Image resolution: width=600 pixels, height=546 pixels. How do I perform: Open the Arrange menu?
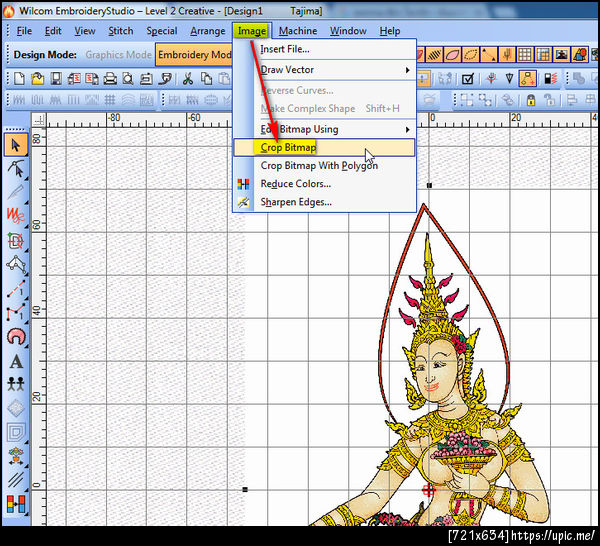point(208,31)
